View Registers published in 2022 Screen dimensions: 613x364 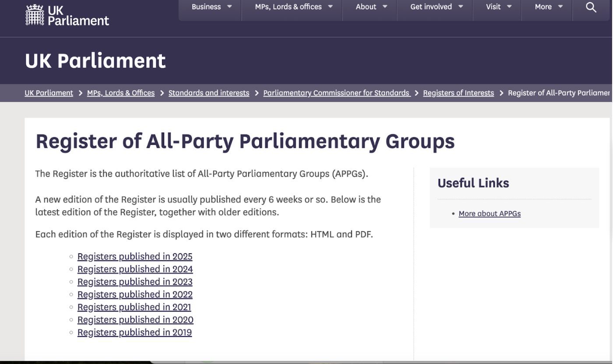click(135, 294)
